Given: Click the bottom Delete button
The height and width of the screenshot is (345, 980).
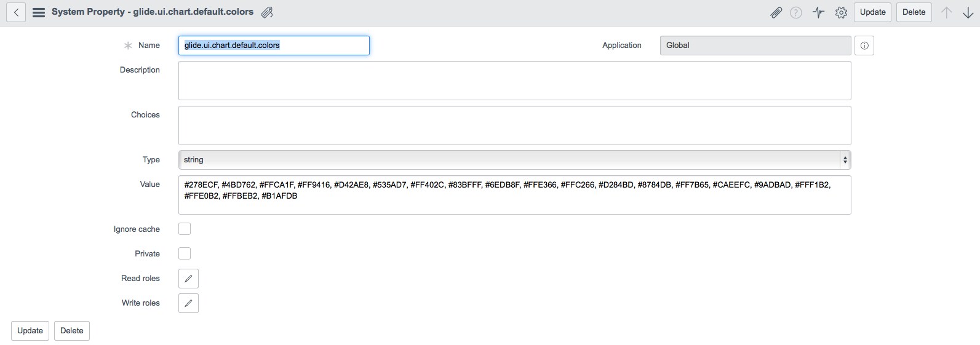Looking at the screenshot, I should pos(72,331).
